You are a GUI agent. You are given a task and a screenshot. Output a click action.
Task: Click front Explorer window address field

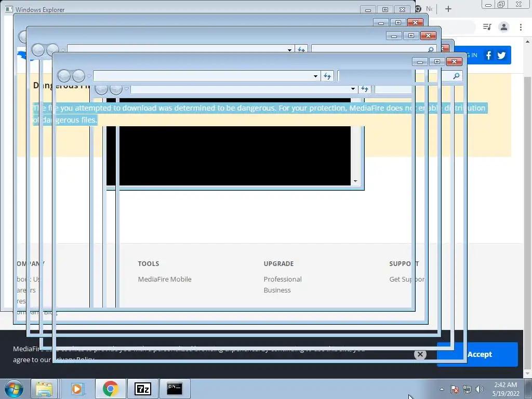[203, 76]
